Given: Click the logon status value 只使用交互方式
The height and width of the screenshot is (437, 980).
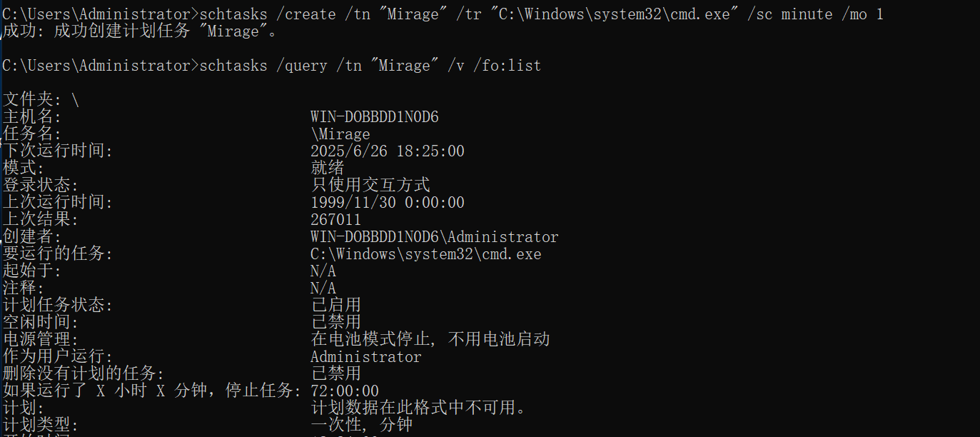Looking at the screenshot, I should coord(370,186).
